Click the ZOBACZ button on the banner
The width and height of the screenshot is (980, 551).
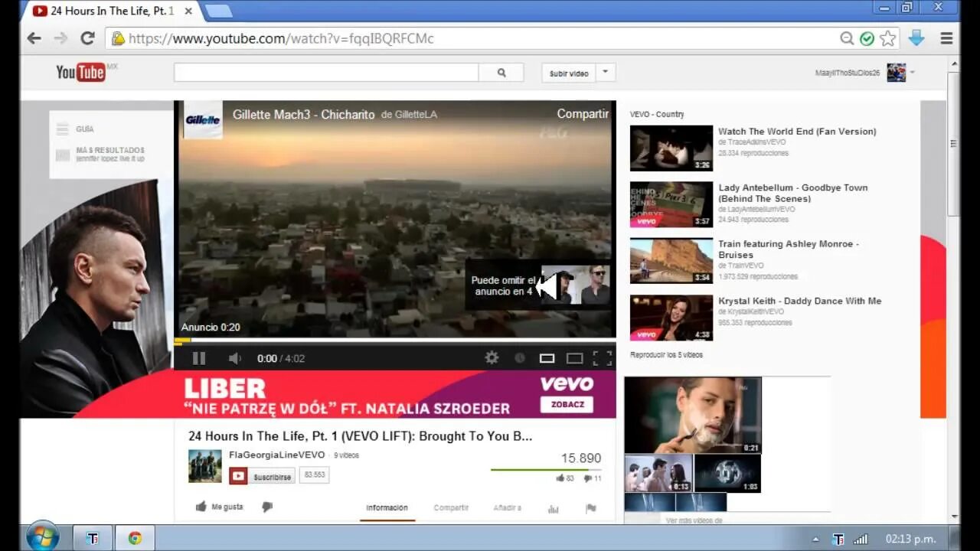point(567,404)
